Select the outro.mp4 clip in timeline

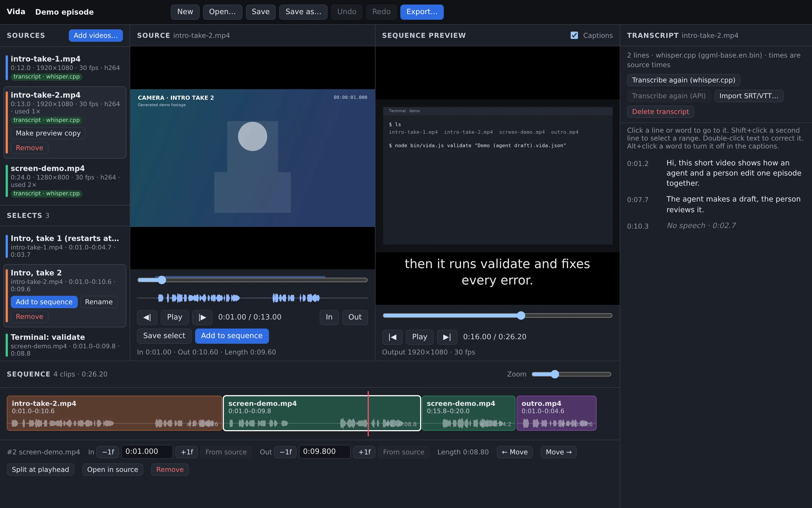(557, 413)
